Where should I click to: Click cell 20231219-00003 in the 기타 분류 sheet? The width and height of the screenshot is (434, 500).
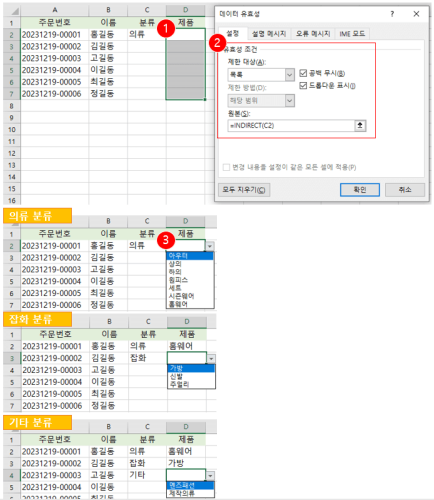coord(55,475)
